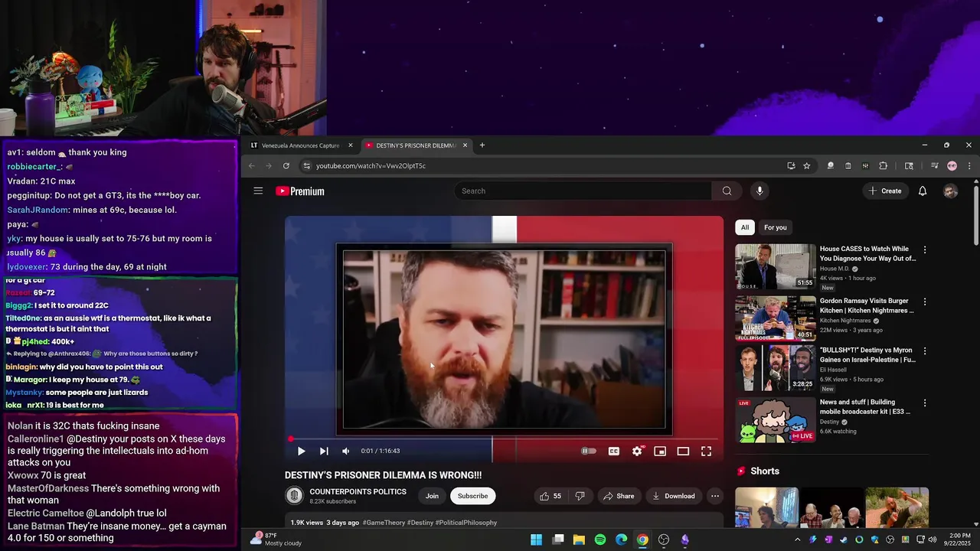980x551 pixels.
Task: Subscribe to Counterpoints Politics
Action: point(472,496)
